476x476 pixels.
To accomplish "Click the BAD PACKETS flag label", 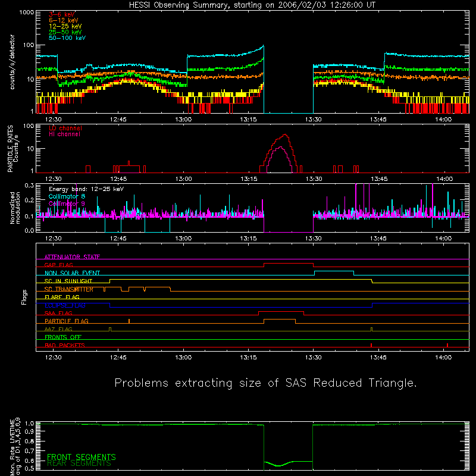I will [x=65, y=345].
